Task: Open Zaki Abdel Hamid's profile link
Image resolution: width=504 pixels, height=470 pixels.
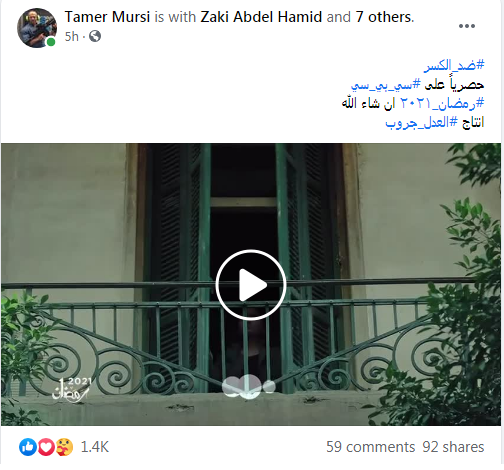Action: point(261,17)
